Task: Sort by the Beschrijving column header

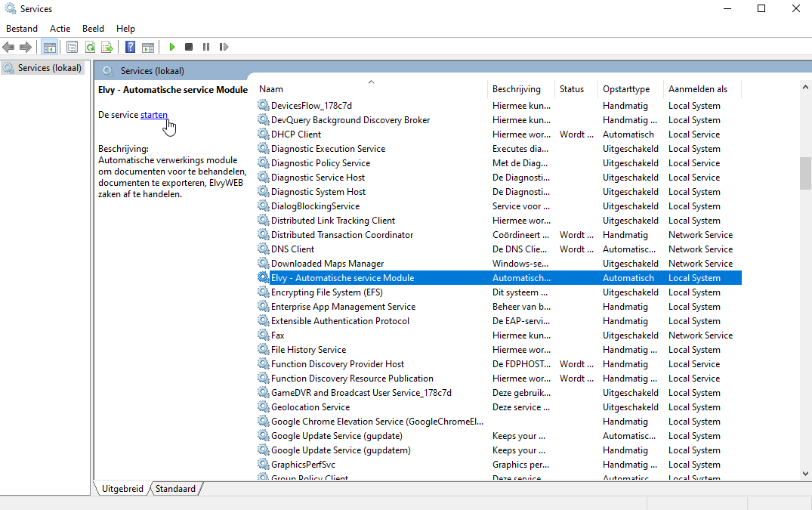Action: [x=521, y=89]
